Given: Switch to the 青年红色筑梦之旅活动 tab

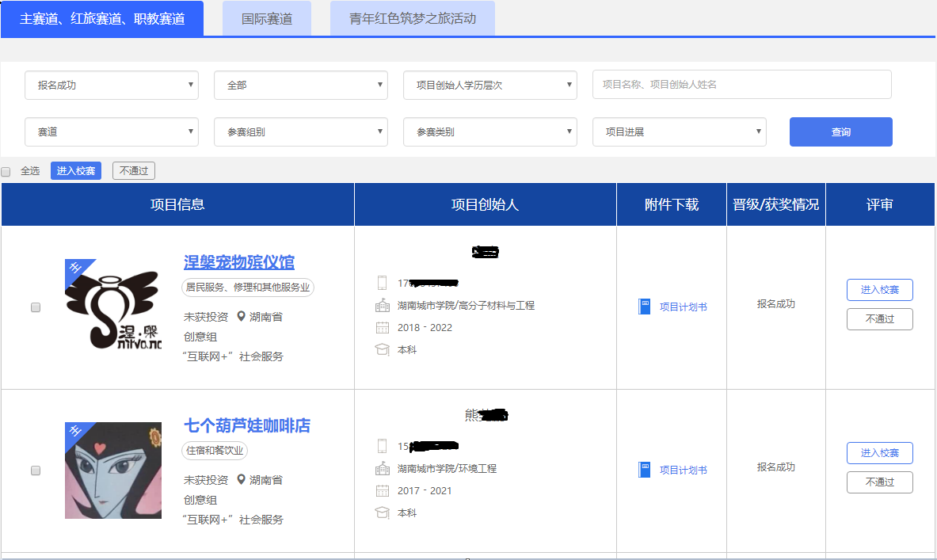Looking at the screenshot, I should coord(413,19).
